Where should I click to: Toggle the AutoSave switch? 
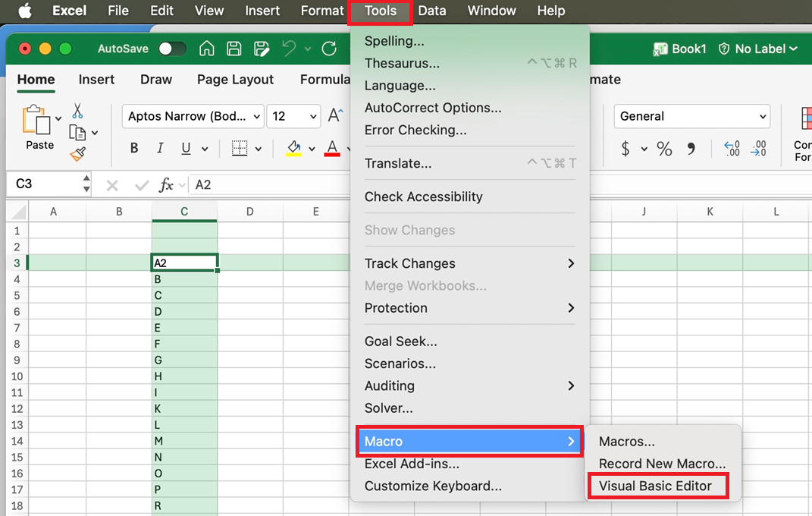click(x=173, y=49)
